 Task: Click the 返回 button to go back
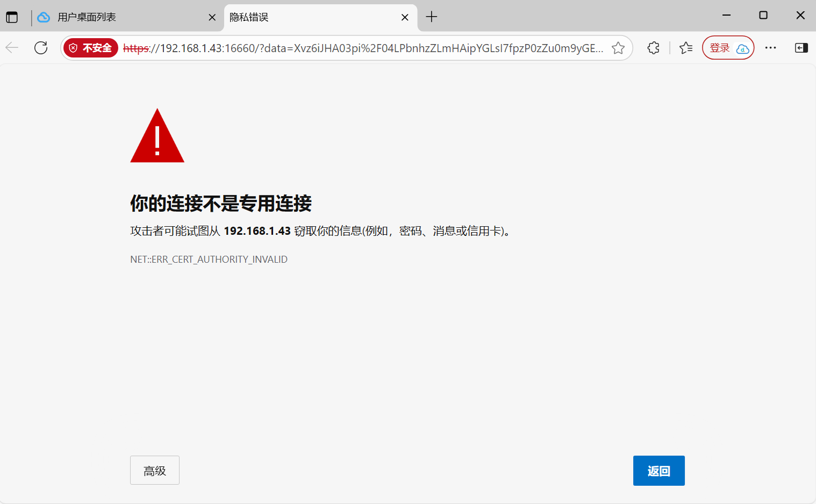pyautogui.click(x=658, y=470)
